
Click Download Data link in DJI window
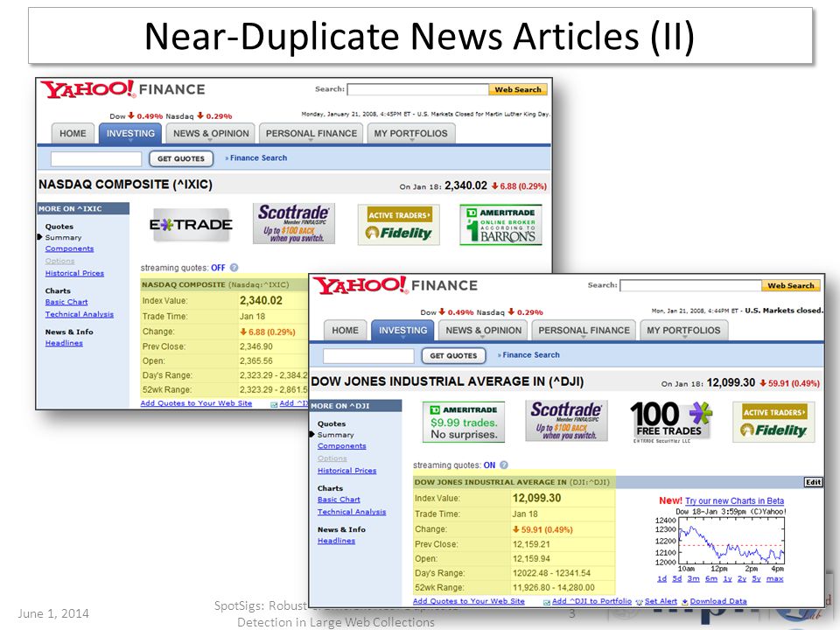(717, 601)
